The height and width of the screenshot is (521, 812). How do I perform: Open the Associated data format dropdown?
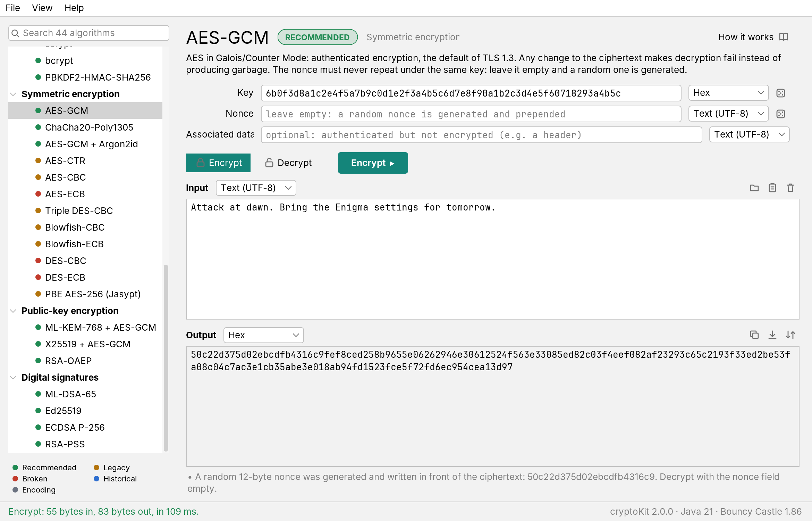[x=749, y=135]
